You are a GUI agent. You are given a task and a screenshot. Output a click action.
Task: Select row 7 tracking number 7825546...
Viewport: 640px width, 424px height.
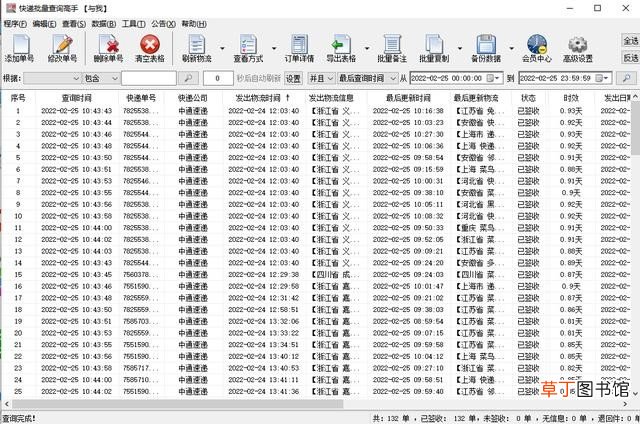click(141, 181)
